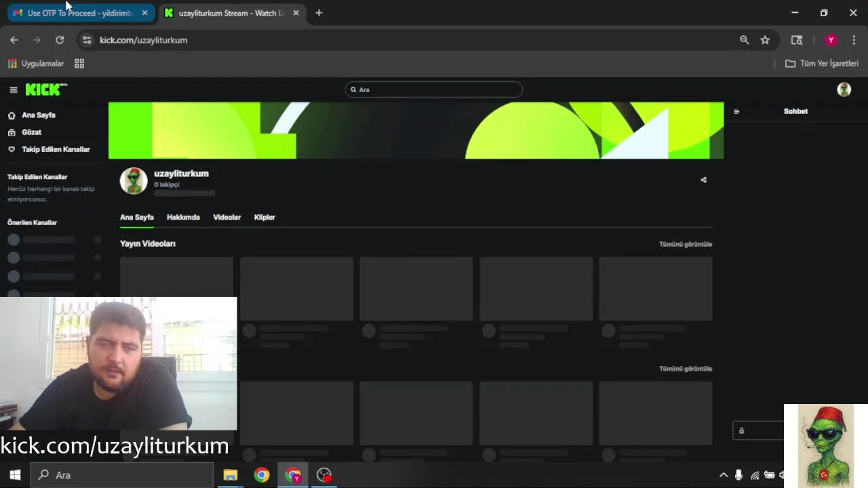This screenshot has width=868, height=488.
Task: Open the Chrome three-dot menu
Action: (x=854, y=40)
